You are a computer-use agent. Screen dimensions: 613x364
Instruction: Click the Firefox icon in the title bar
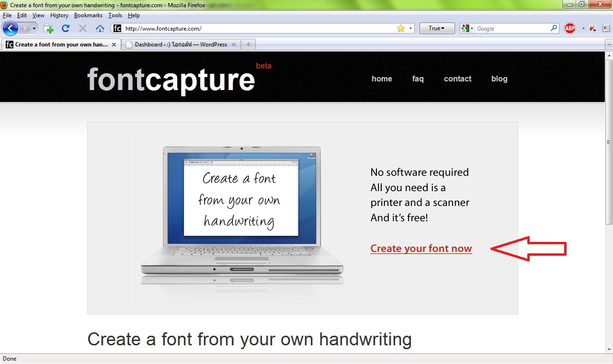click(x=4, y=5)
